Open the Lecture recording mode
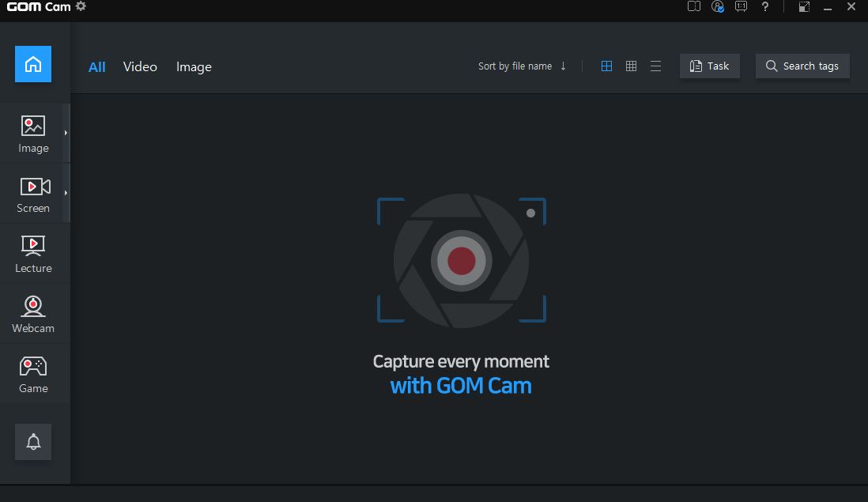 click(x=33, y=254)
